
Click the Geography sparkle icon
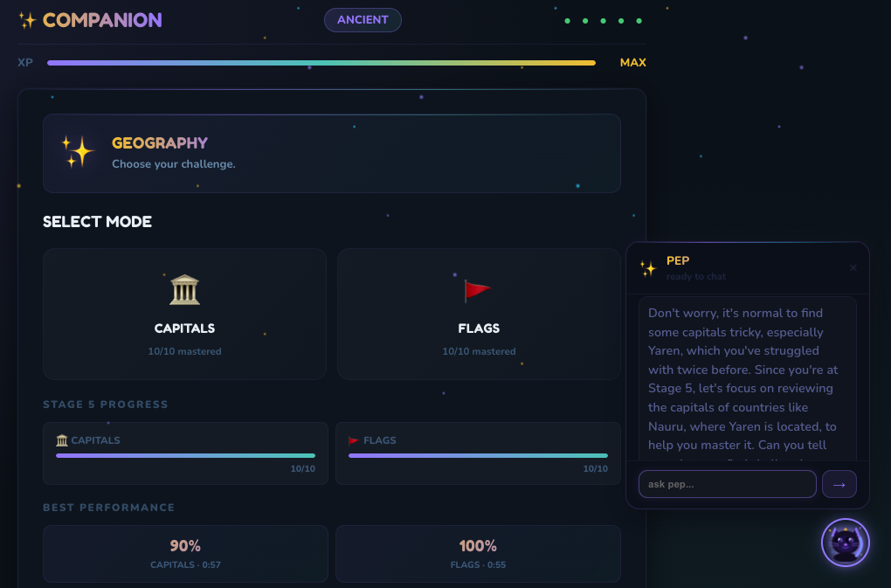tap(78, 152)
